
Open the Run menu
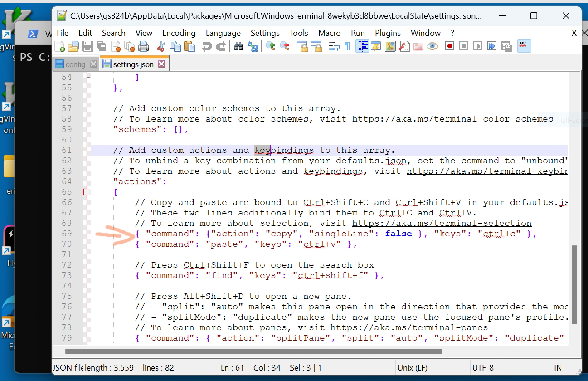pos(358,33)
